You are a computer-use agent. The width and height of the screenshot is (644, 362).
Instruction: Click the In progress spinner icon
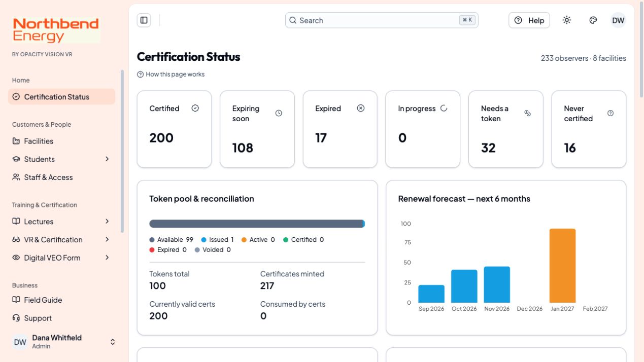coord(444,108)
